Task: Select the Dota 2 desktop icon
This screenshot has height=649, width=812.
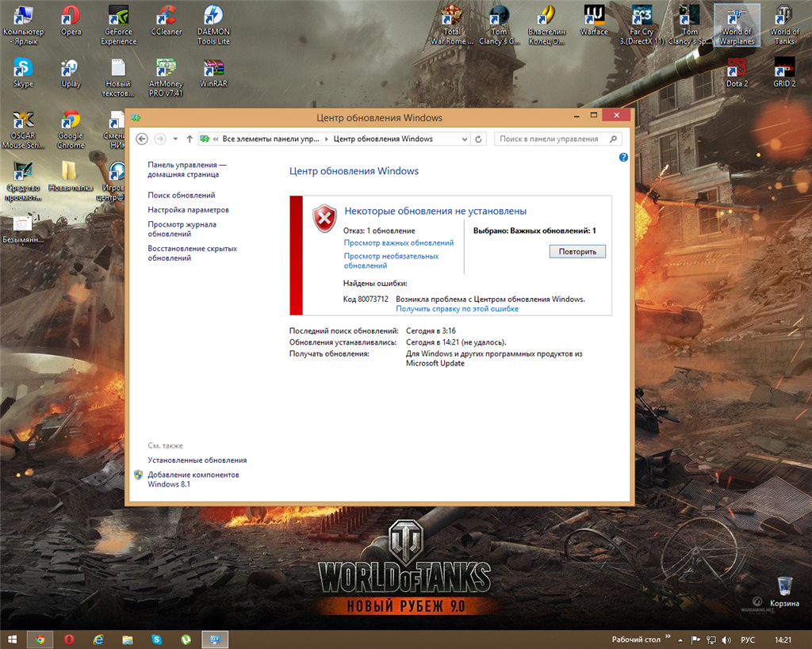Action: point(737,73)
